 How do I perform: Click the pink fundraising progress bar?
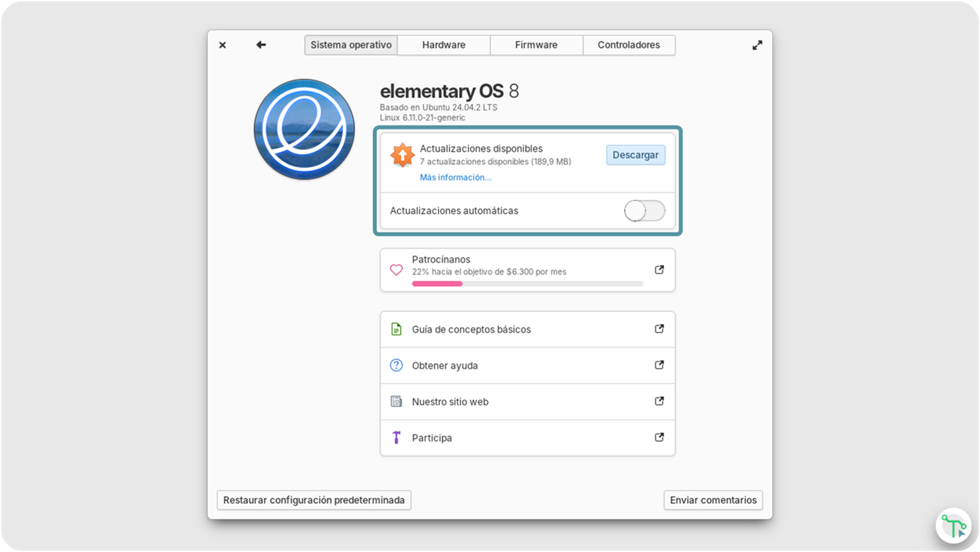click(x=436, y=283)
